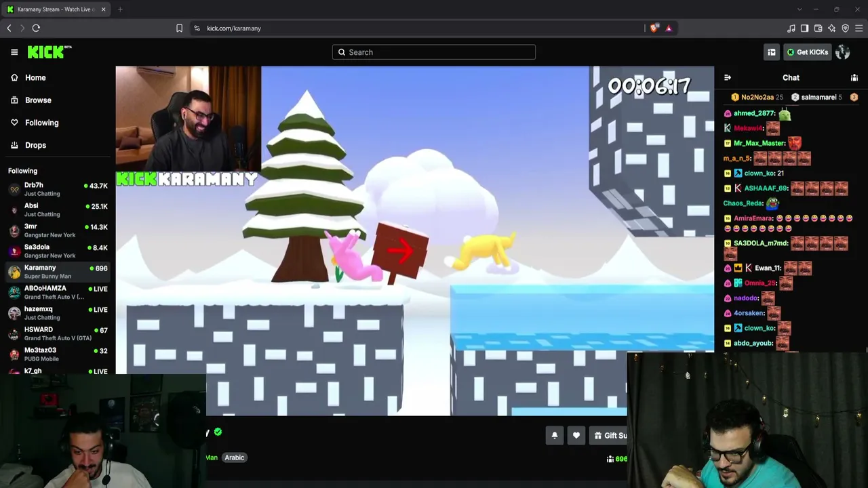Open the Kick shop icon button
This screenshot has width=868, height=488.
(772, 52)
